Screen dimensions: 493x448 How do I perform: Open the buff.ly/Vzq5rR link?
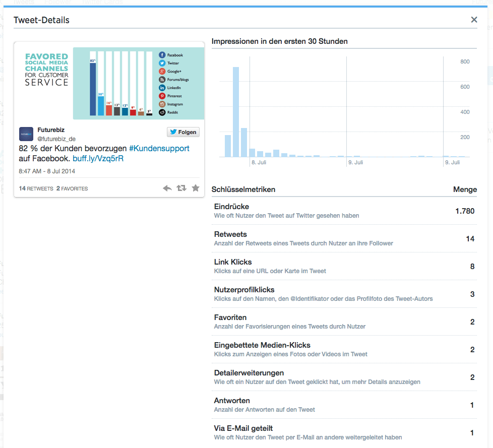coord(98,158)
